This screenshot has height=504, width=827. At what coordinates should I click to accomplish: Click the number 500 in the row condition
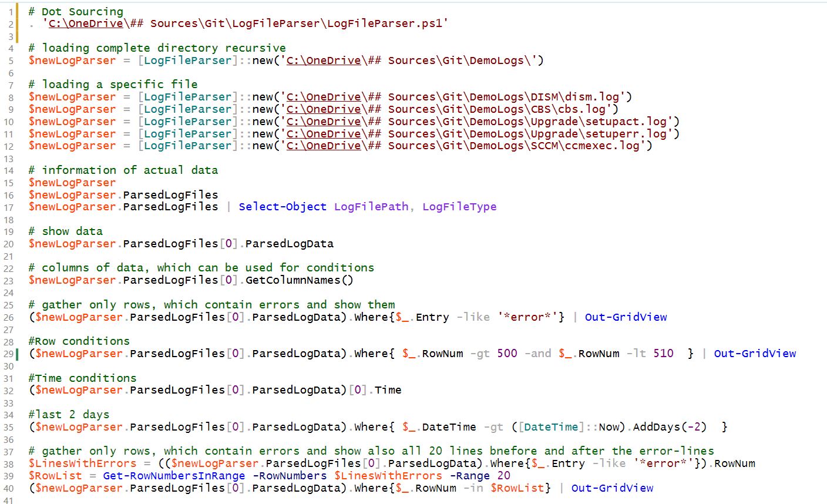[x=507, y=354]
